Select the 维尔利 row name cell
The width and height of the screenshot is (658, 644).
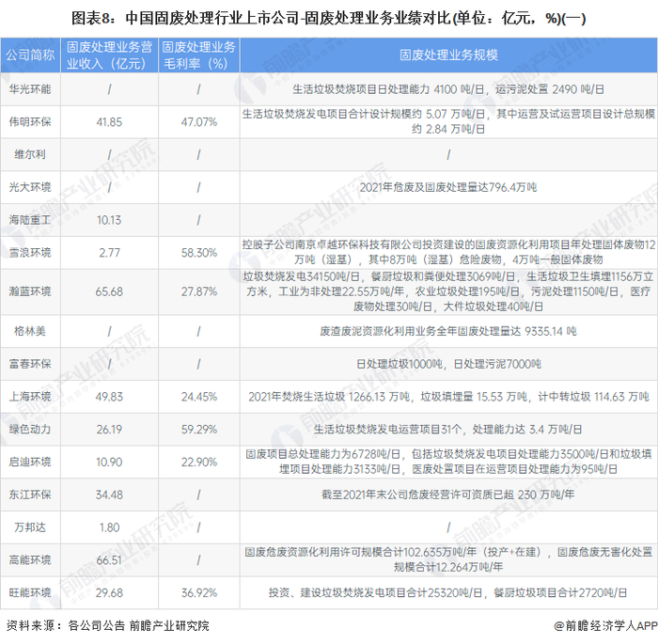click(x=30, y=154)
